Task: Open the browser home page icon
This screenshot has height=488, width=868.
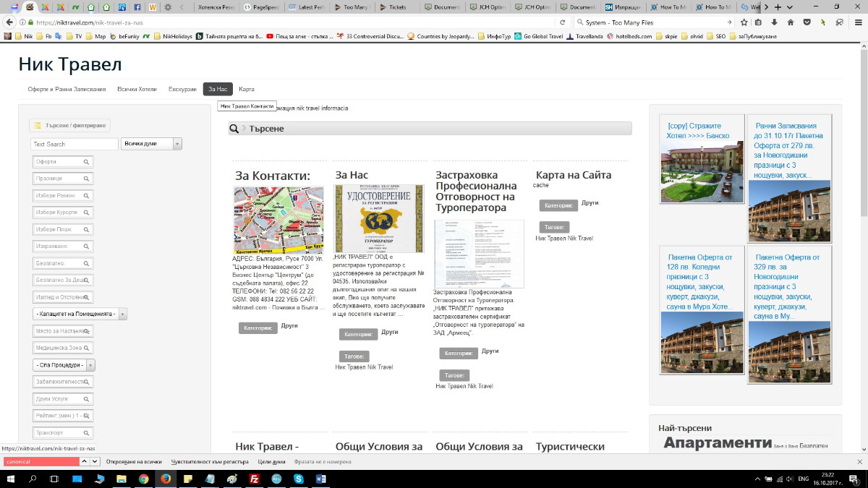Action: (x=791, y=22)
